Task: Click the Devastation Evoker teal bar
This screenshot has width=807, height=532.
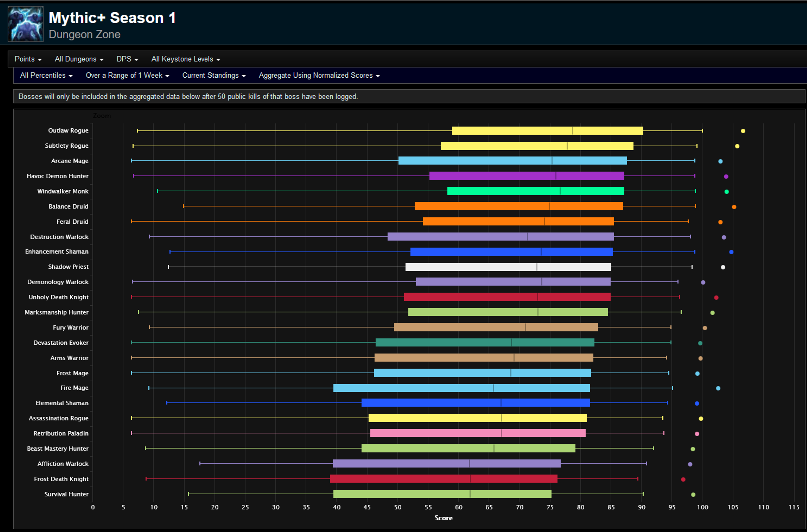Action: point(485,342)
